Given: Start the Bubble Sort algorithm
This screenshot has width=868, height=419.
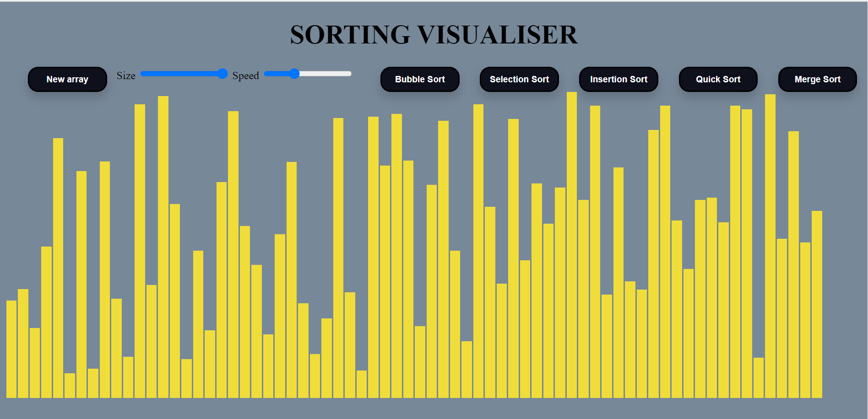Looking at the screenshot, I should tap(420, 79).
